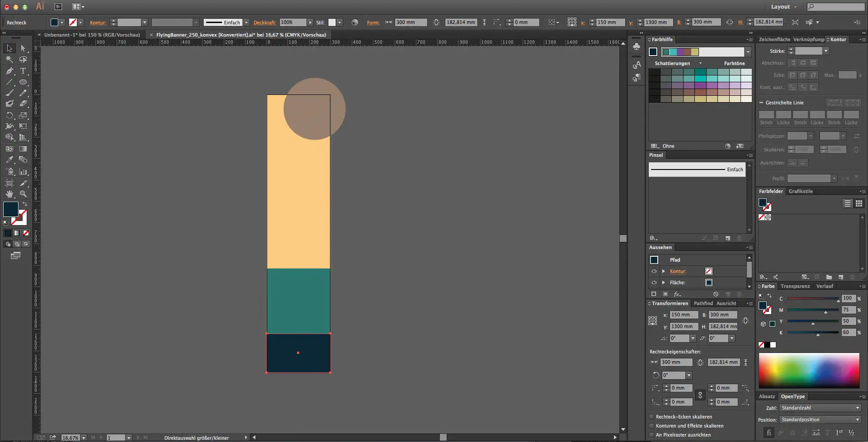868x442 pixels.
Task: Hide the Kontur attribute via eye icon
Action: click(654, 271)
